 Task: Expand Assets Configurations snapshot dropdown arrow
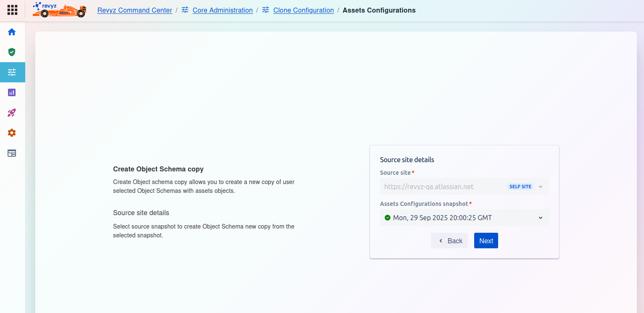[541, 218]
